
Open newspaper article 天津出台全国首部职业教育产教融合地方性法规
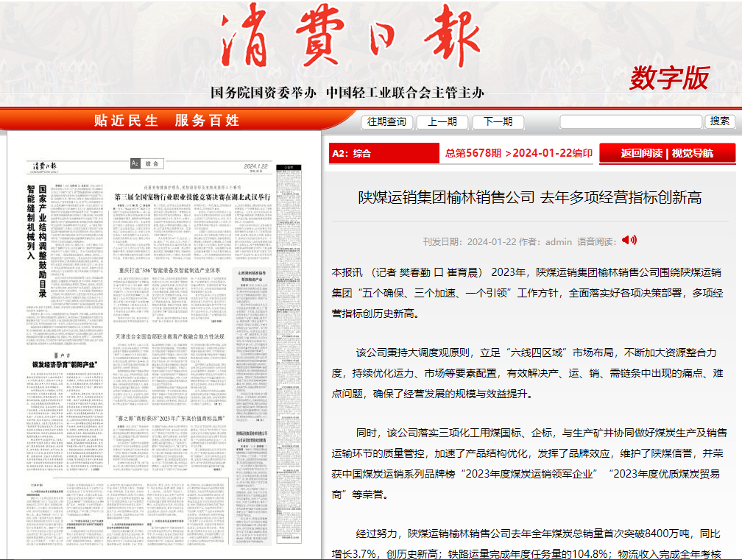[170, 337]
